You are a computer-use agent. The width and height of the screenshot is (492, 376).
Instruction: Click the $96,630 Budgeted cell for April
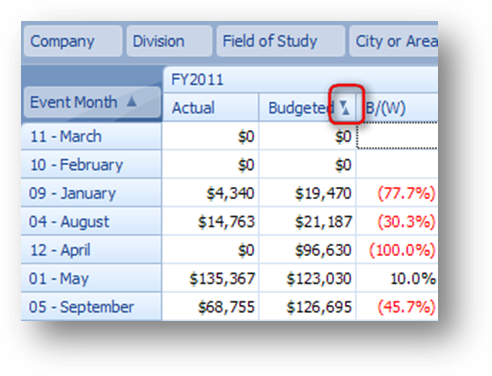[307, 250]
